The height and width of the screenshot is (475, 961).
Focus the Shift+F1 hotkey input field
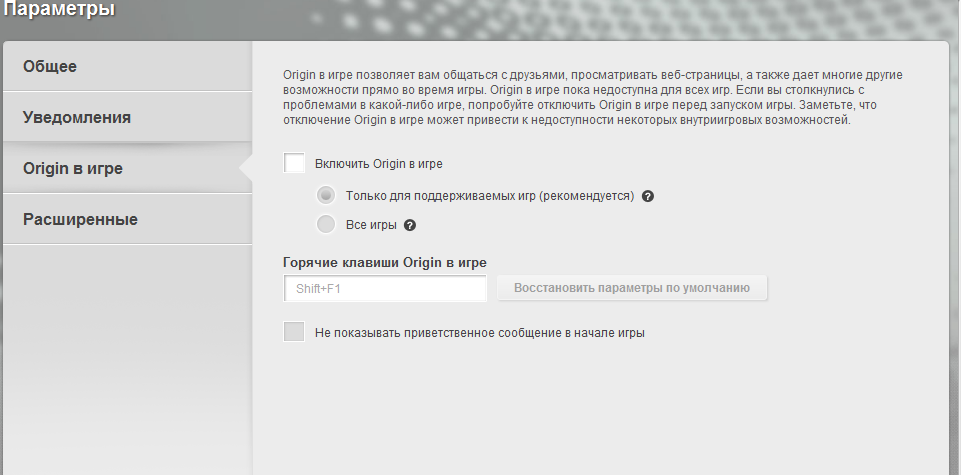click(x=385, y=289)
